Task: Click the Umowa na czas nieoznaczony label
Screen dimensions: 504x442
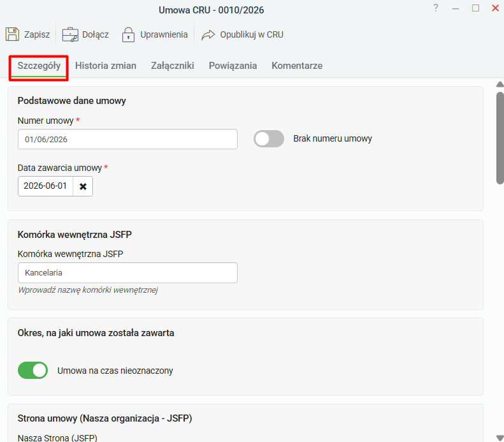Action: point(115,371)
